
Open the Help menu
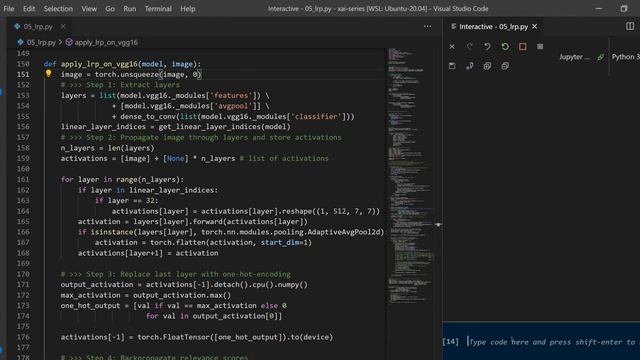188,9
